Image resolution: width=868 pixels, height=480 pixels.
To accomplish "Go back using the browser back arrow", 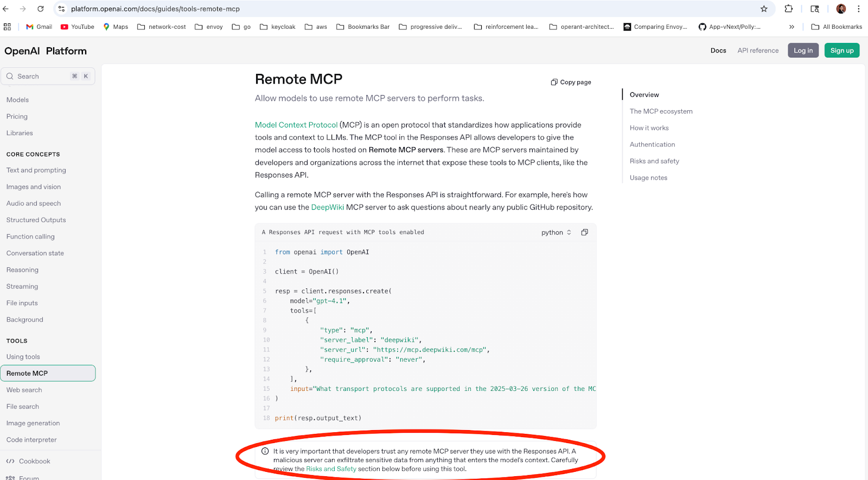I will click(6, 9).
